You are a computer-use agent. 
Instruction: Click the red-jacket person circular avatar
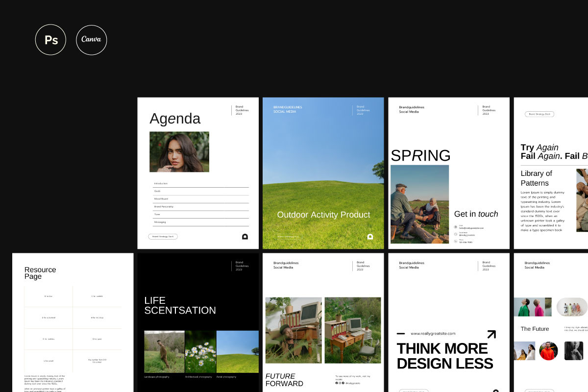(x=548, y=351)
